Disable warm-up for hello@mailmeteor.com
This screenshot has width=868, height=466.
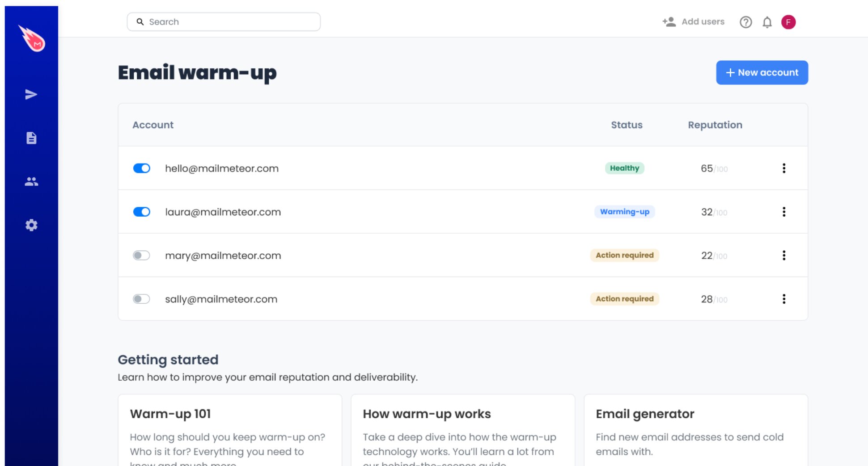(142, 168)
